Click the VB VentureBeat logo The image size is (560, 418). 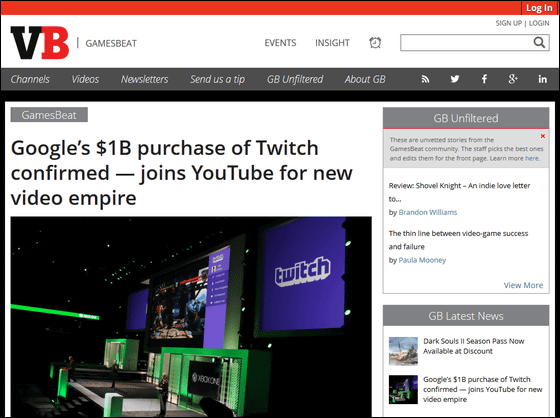click(x=40, y=43)
